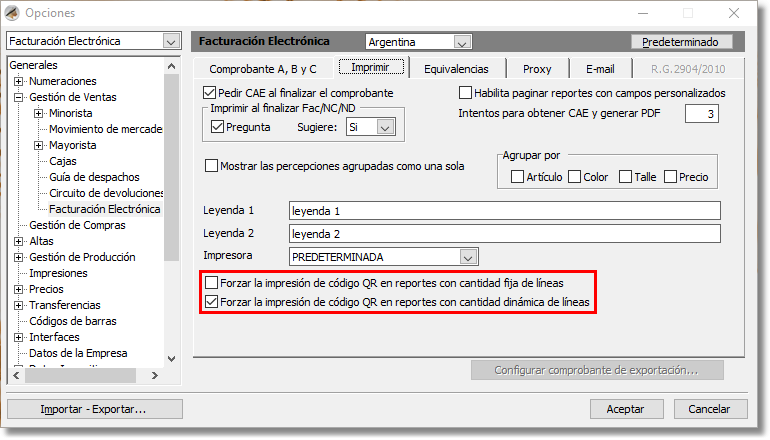Select Datos de la Empresa tree item
Screen dimensions: 770x440
pos(78,353)
